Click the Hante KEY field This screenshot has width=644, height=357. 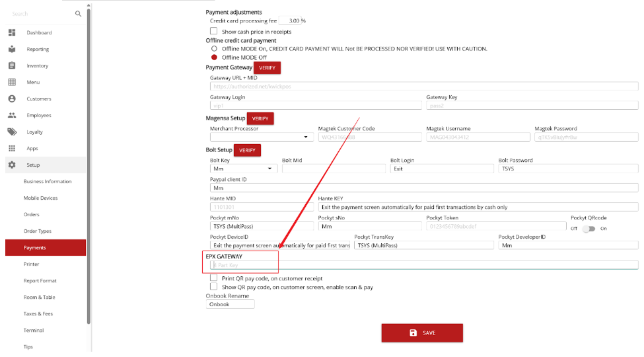click(x=478, y=207)
